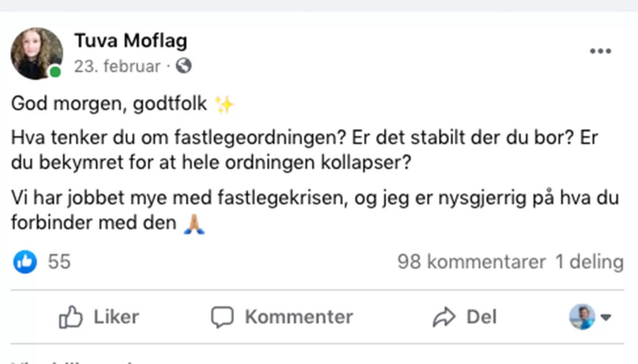Screen dimensions: 638x364
Task: Open the three-dot post options menu
Action: [x=600, y=52]
